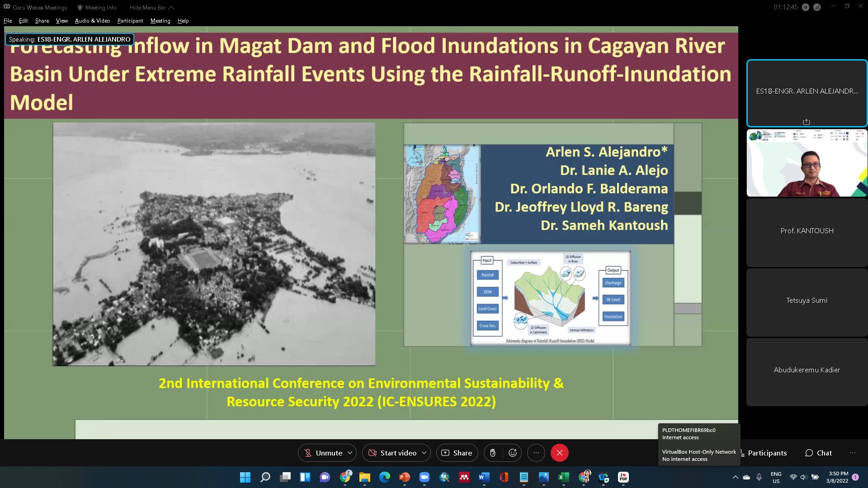Open PowerPoint from the taskbar
This screenshot has height=488, width=868.
(404, 477)
